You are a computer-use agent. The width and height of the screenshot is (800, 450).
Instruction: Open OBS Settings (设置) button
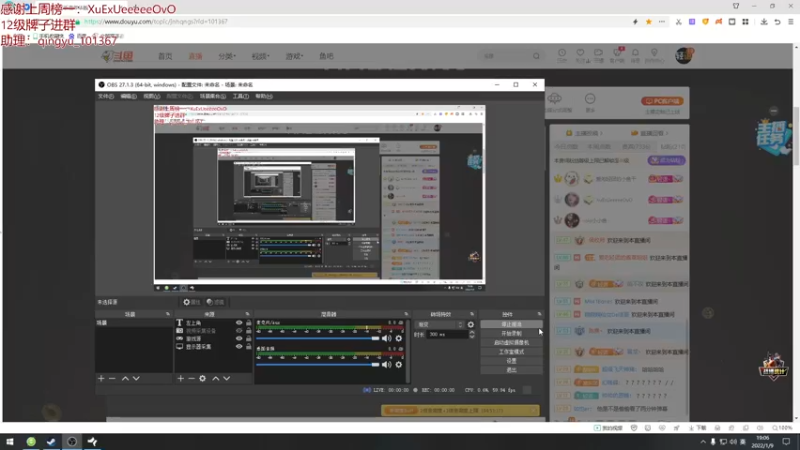[x=511, y=361]
